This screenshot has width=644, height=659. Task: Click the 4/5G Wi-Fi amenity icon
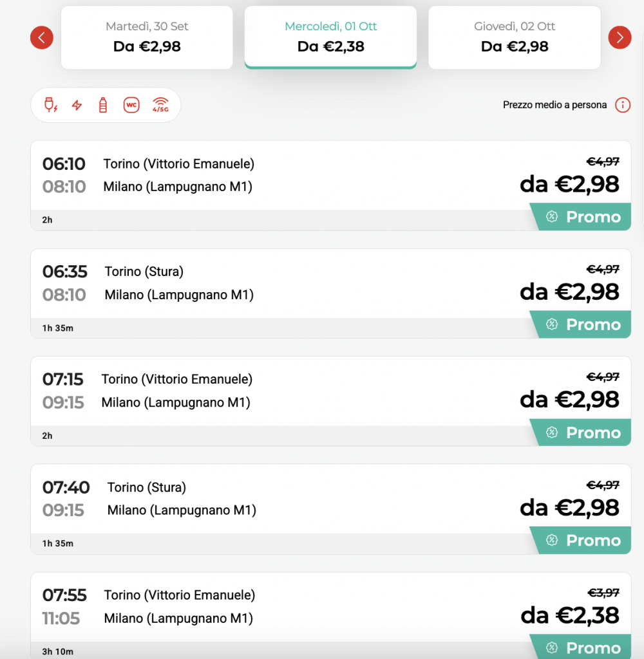(160, 105)
